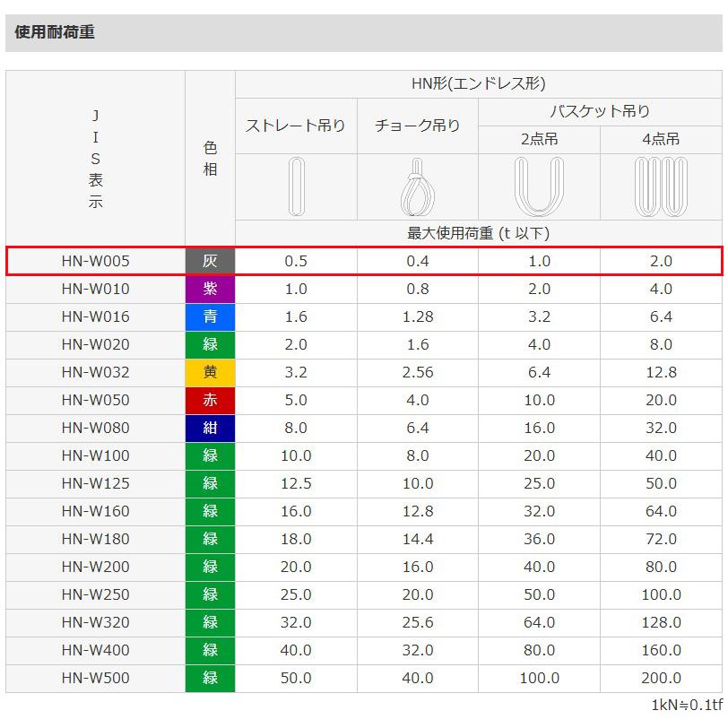Select the navy 紺 swatch for HN-W080
The width and height of the screenshot is (728, 728).
click(x=210, y=428)
